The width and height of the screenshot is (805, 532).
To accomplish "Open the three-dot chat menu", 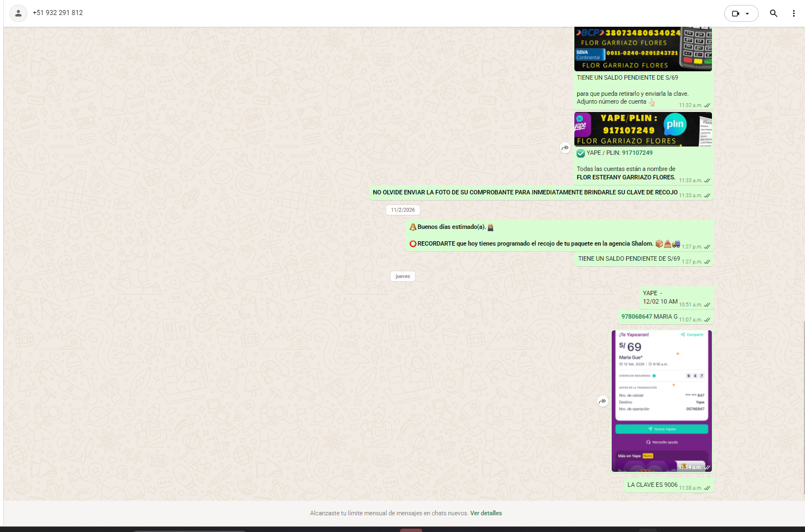I will pos(793,13).
